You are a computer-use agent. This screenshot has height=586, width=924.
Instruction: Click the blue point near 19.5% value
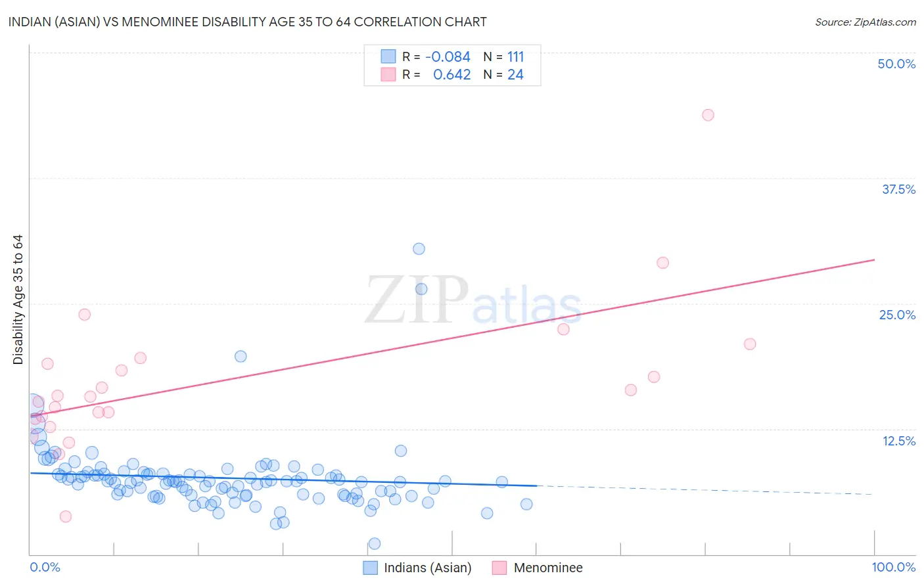(x=241, y=356)
